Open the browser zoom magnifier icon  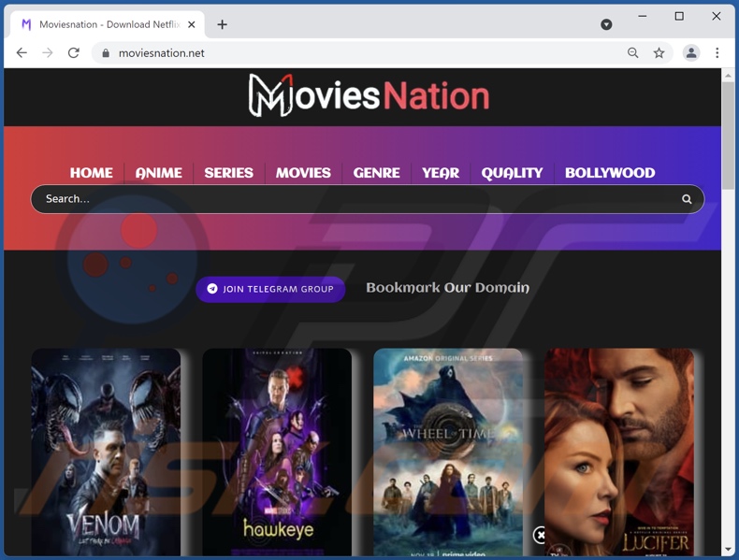pyautogui.click(x=633, y=53)
